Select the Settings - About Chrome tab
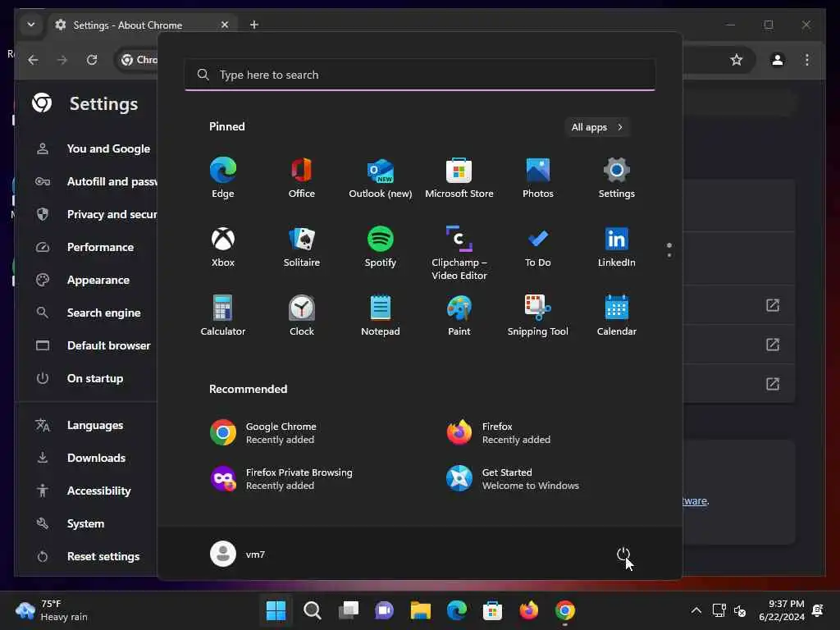Viewport: 840px width, 630px height. (142, 25)
